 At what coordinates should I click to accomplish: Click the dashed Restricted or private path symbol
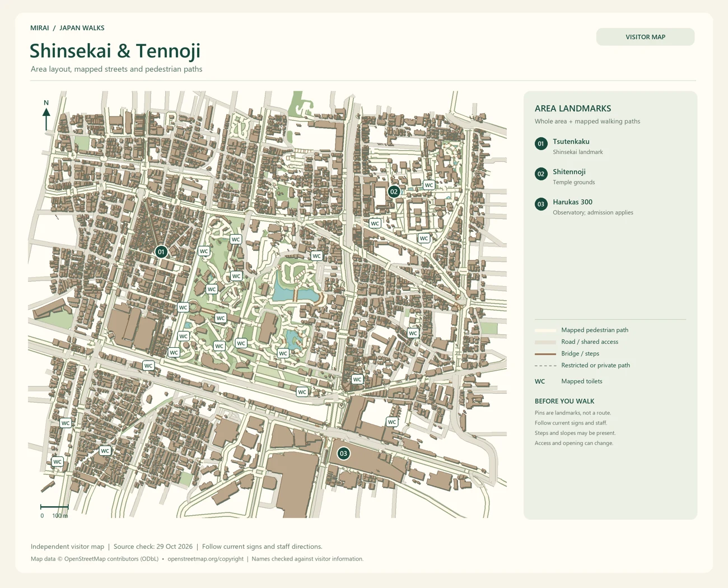pyautogui.click(x=545, y=366)
